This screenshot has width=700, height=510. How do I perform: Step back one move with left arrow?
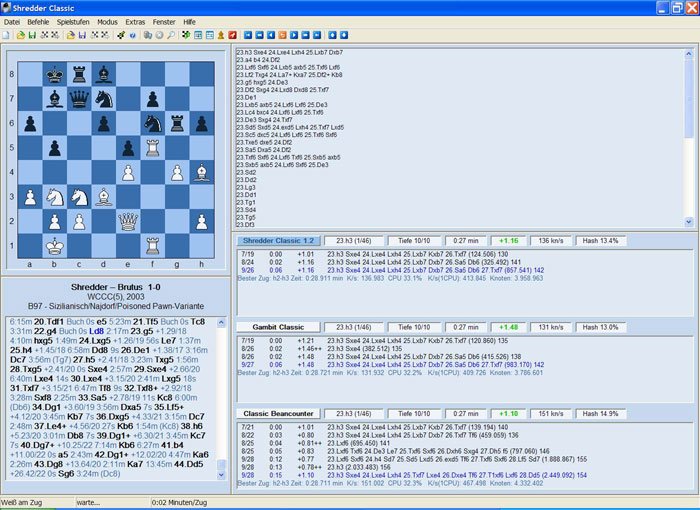point(271,35)
